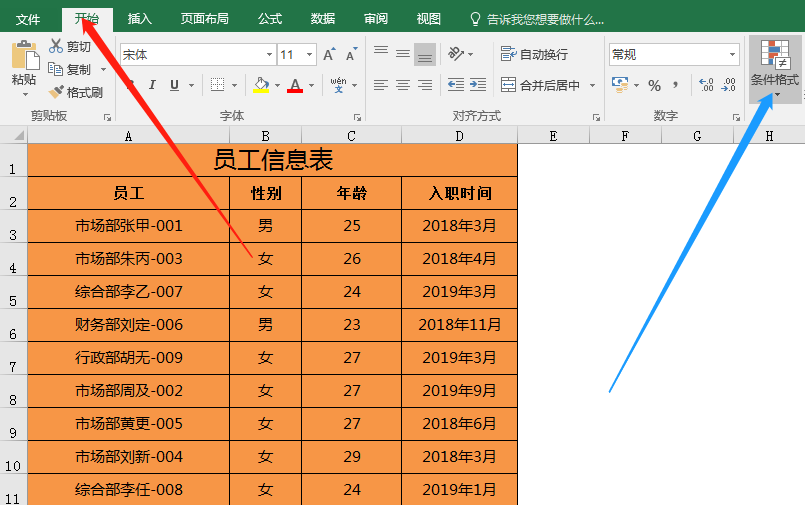
Task: Select cell 综合部李任-008
Action: [x=128, y=490]
